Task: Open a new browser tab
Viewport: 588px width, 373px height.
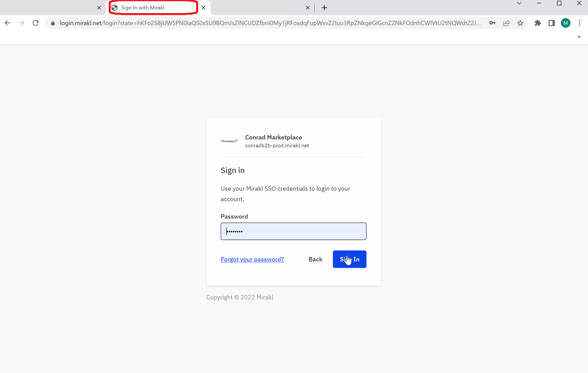Action: tap(324, 8)
